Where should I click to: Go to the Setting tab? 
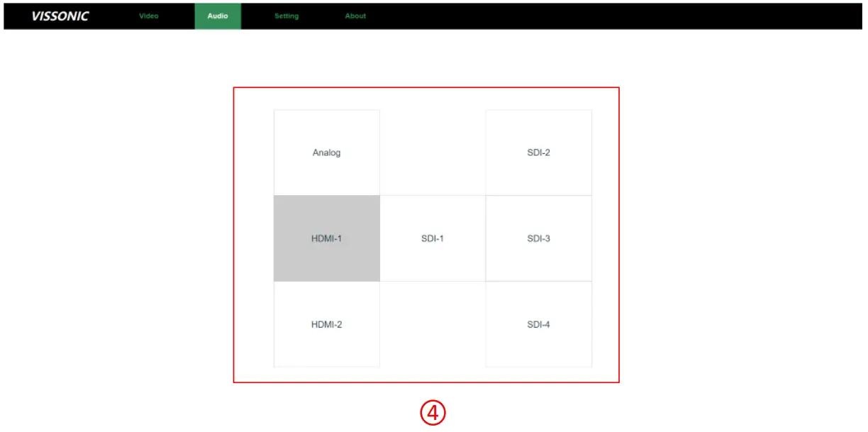tap(286, 16)
